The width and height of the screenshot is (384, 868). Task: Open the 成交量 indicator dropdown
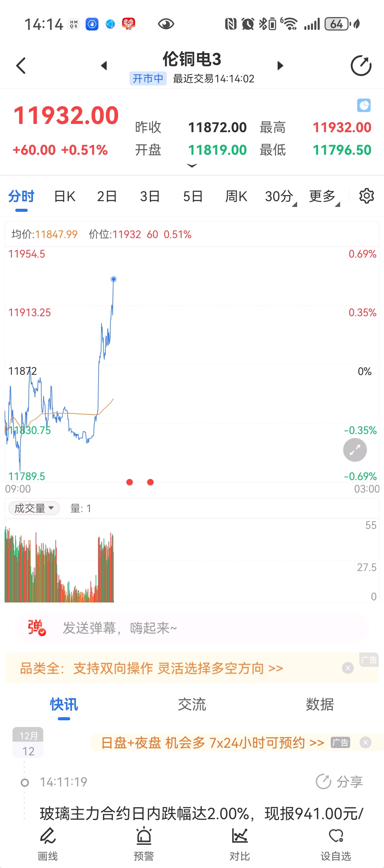tap(34, 508)
